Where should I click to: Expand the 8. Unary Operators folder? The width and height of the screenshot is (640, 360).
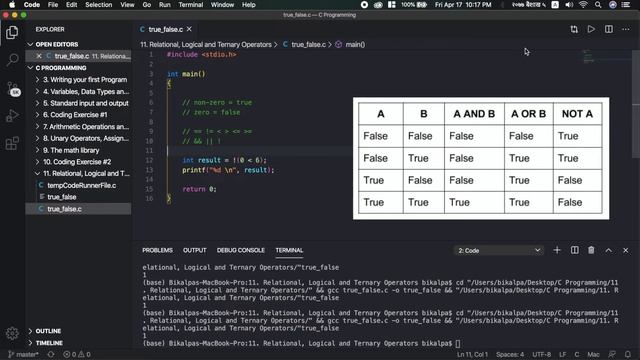(x=78, y=138)
